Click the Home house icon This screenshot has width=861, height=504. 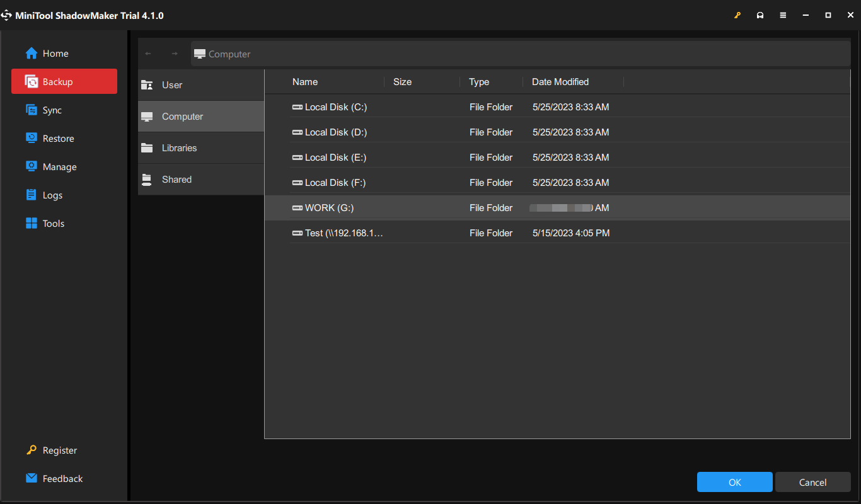[x=32, y=54]
